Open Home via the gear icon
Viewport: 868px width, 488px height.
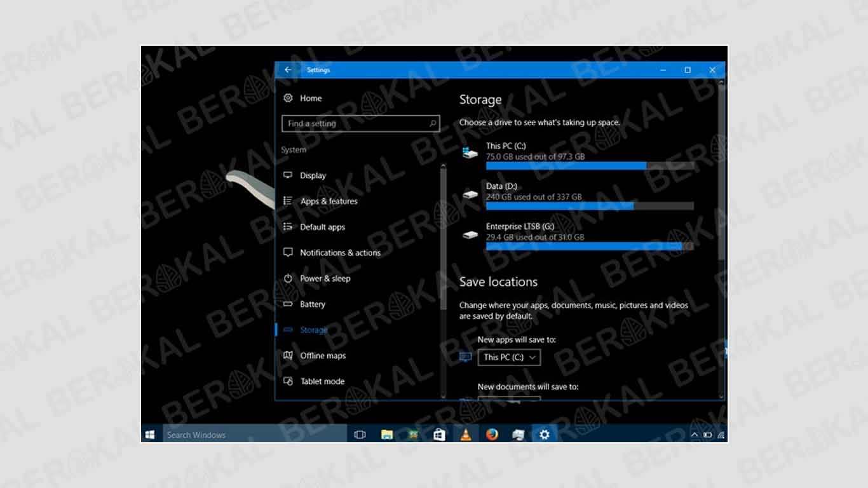(288, 98)
